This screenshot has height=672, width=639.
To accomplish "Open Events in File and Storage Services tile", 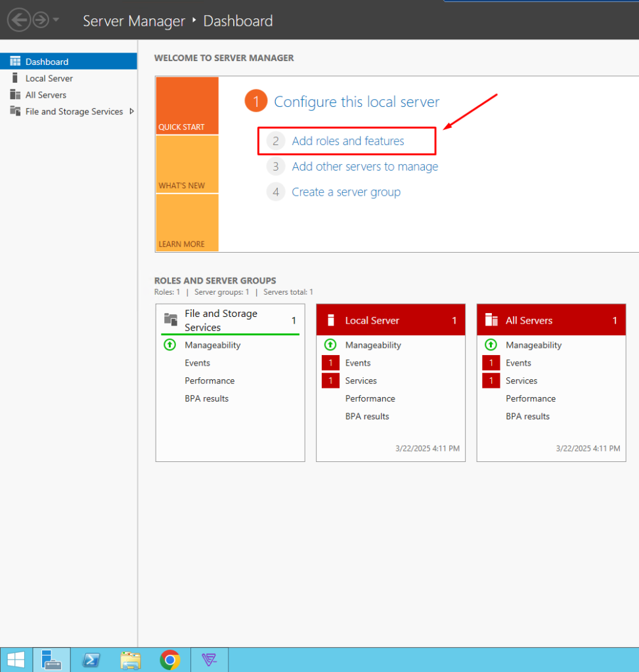I will tap(197, 363).
